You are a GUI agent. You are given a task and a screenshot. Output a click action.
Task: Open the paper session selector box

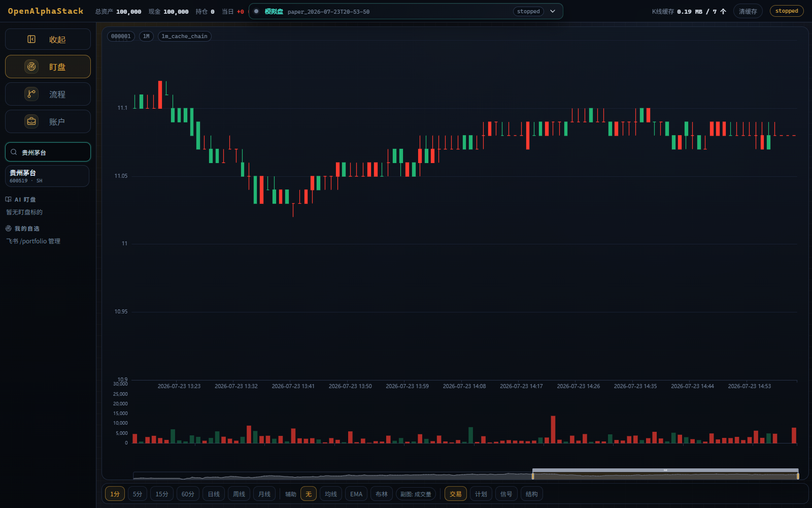tap(405, 11)
